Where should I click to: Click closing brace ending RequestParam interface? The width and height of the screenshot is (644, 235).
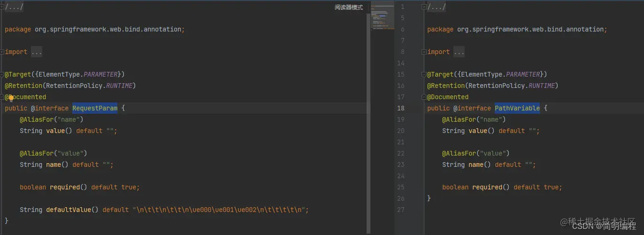point(7,221)
